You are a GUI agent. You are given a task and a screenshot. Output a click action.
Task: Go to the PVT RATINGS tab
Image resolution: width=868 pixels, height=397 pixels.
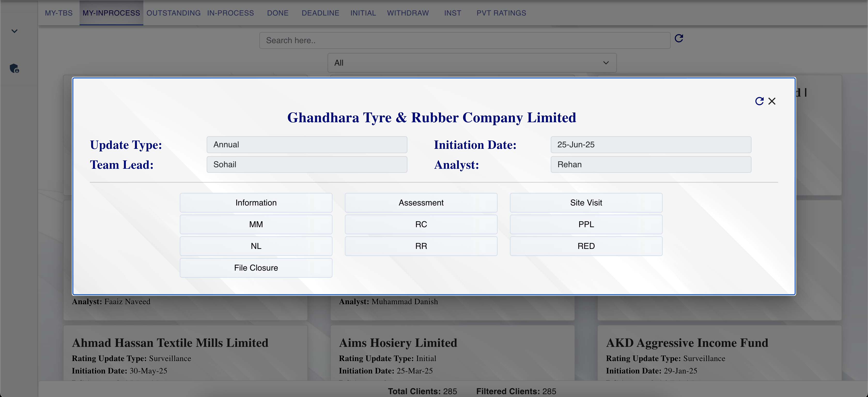501,13
